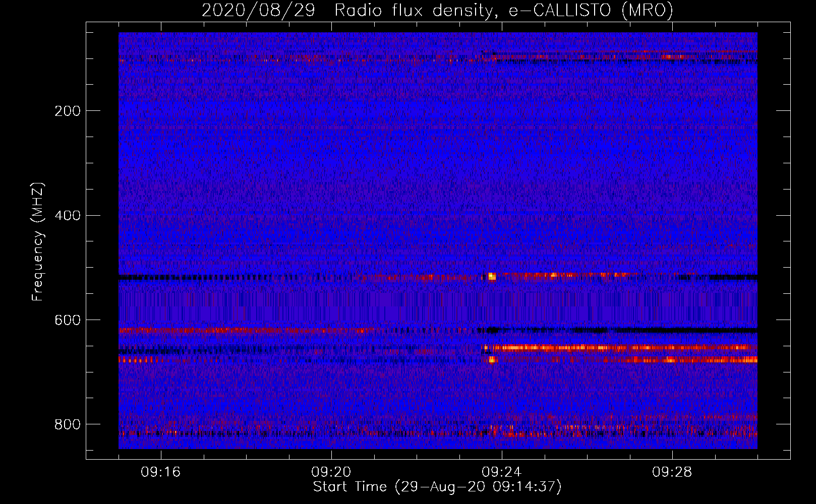Click the 'Start Time (29-Aug-20 09:14:37)' label
816x504 pixels.
click(437, 487)
